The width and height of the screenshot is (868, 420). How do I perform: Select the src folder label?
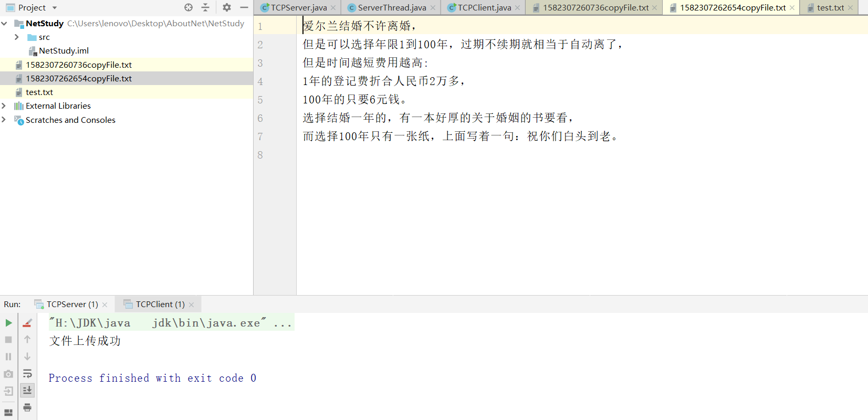pos(44,37)
